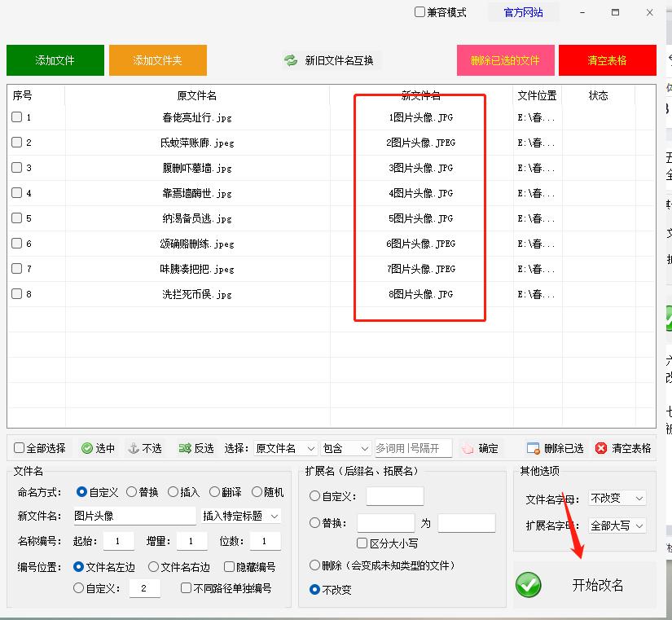672x620 pixels.
Task: Click the swap old/new filenames icon
Action: (x=291, y=60)
